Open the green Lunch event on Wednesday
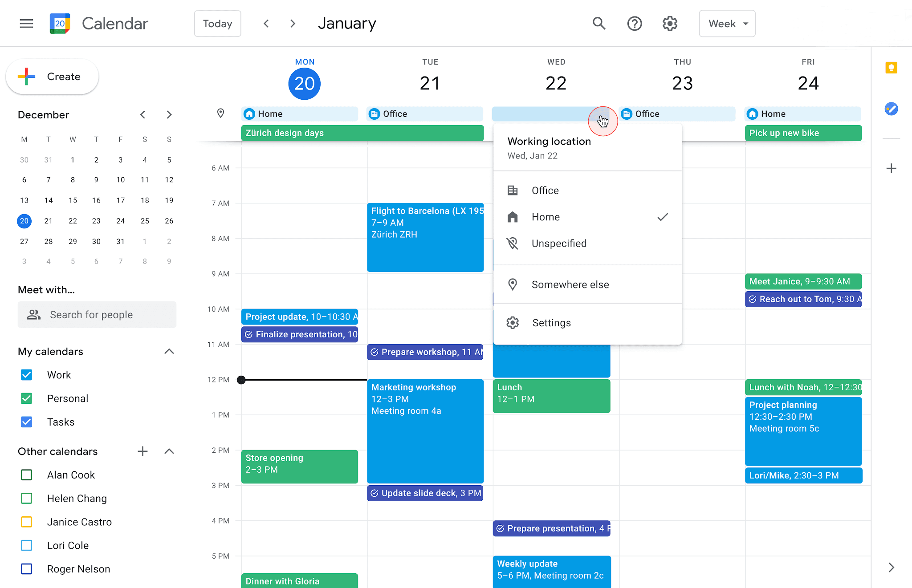Screen dimensions: 912x588 pyautogui.click(x=551, y=396)
